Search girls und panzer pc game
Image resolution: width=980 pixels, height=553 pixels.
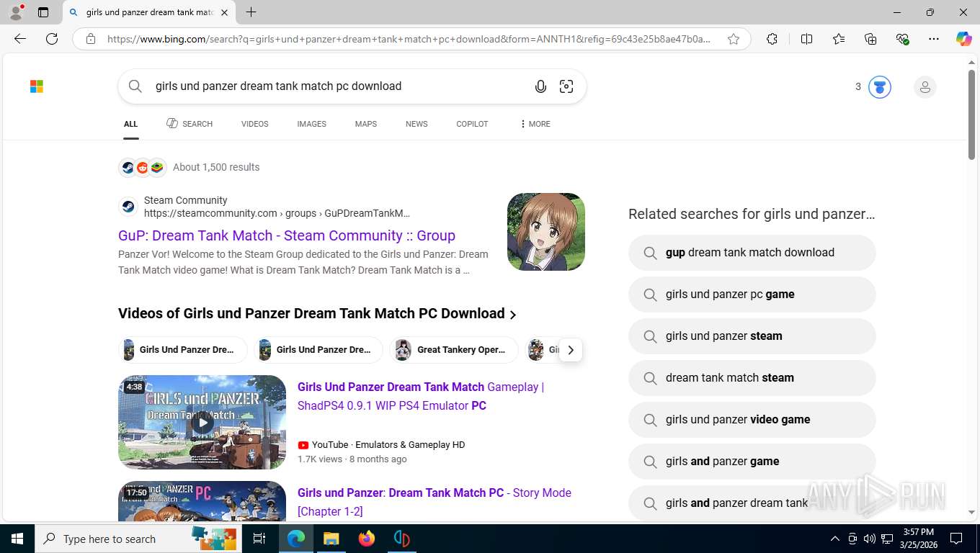coord(752,295)
